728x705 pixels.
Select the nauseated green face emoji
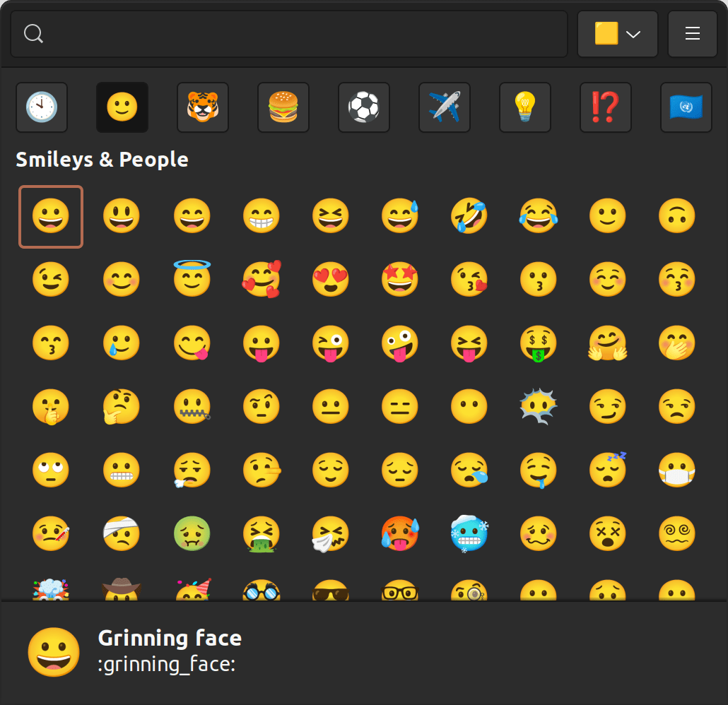pyautogui.click(x=191, y=535)
